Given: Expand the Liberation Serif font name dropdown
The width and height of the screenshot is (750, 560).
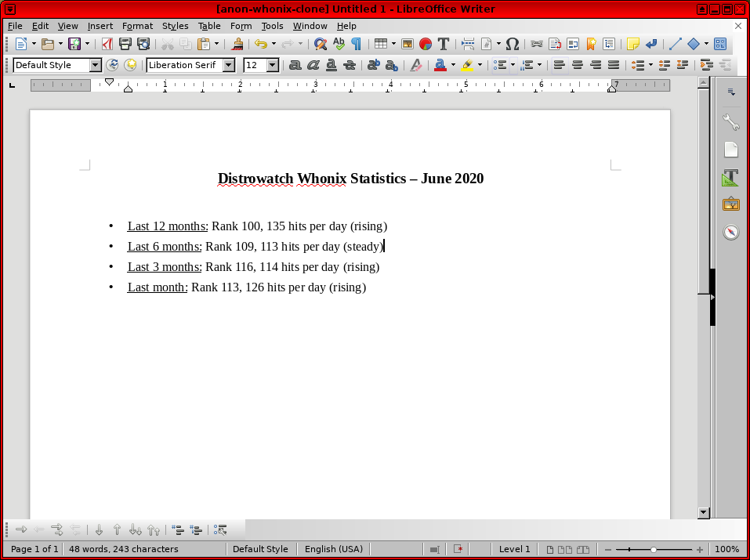Looking at the screenshot, I should tap(229, 65).
